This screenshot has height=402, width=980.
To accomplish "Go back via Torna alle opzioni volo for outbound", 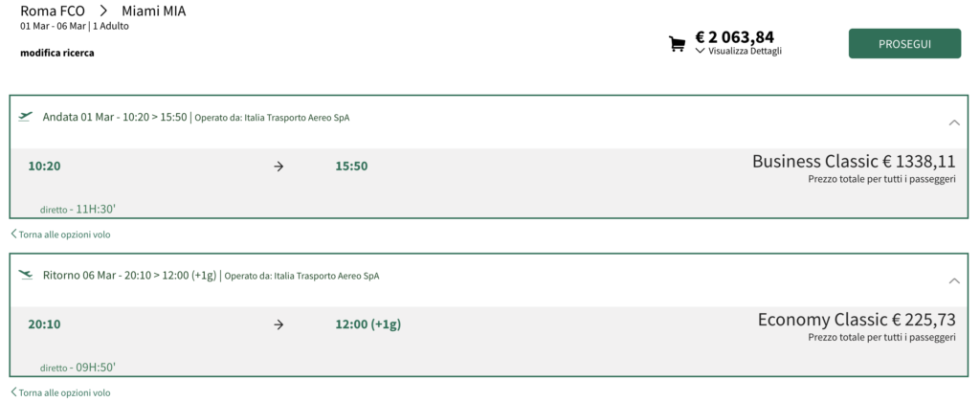I will click(x=64, y=234).
